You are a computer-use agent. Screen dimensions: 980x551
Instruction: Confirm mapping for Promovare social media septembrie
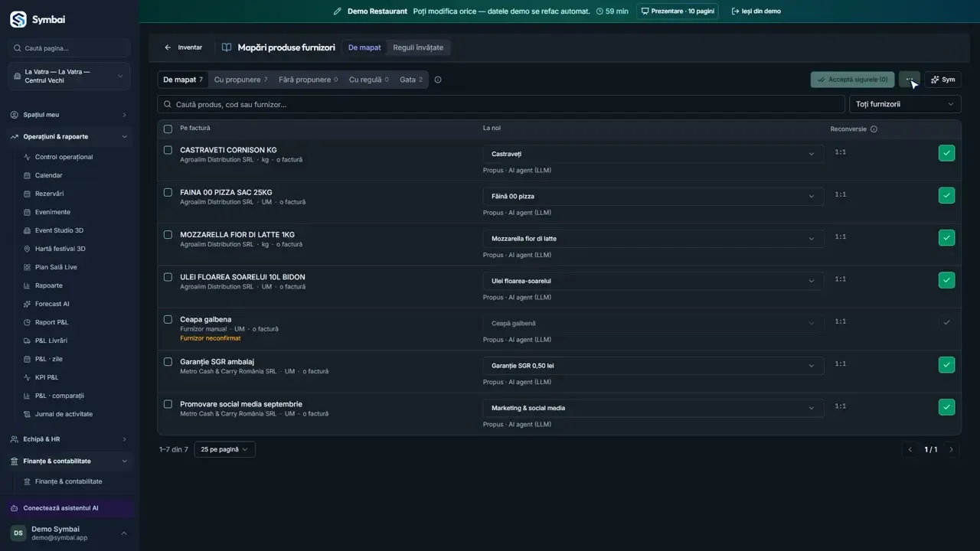click(947, 407)
